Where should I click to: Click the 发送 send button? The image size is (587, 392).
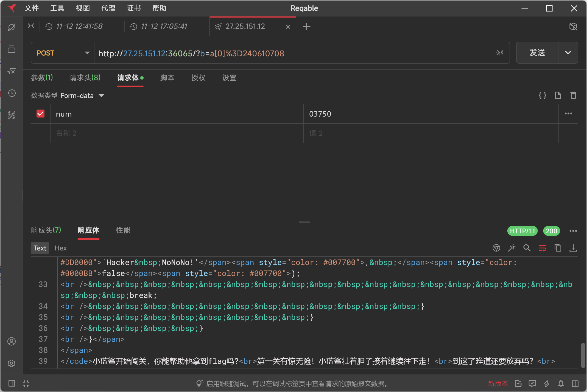(x=537, y=53)
